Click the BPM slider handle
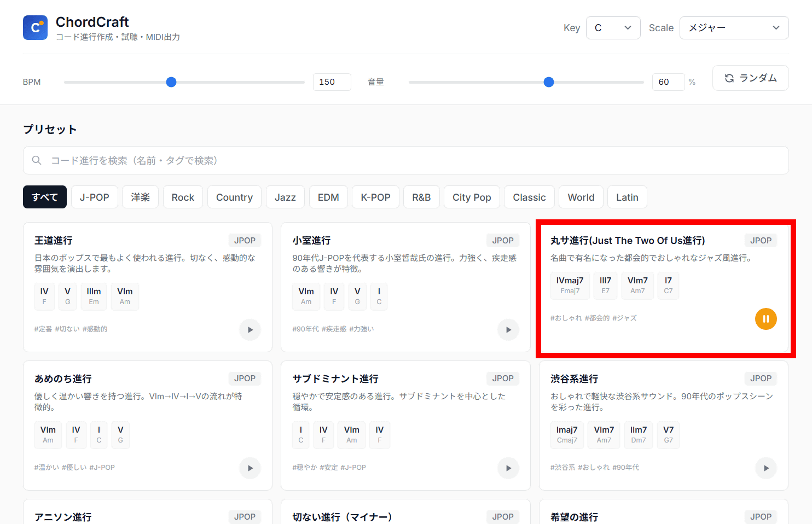 click(x=171, y=82)
